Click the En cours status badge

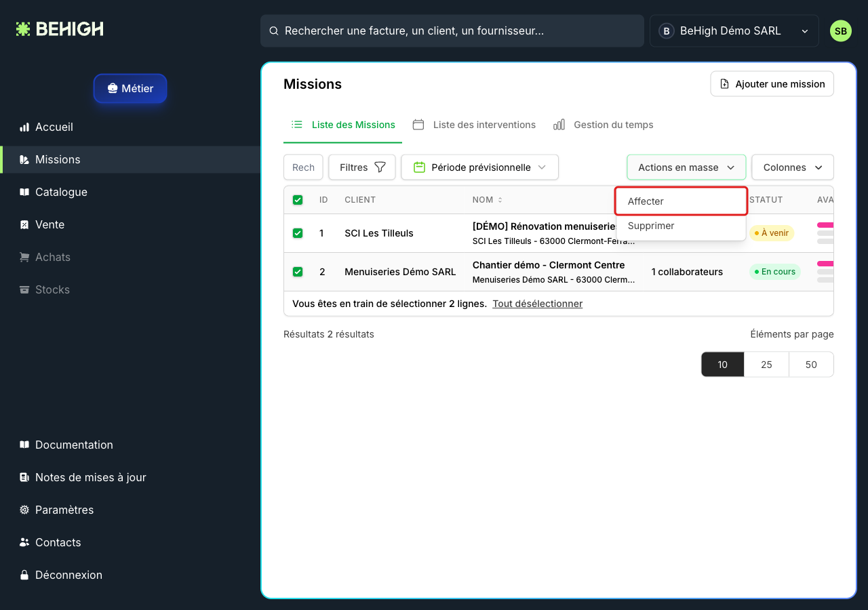click(775, 272)
